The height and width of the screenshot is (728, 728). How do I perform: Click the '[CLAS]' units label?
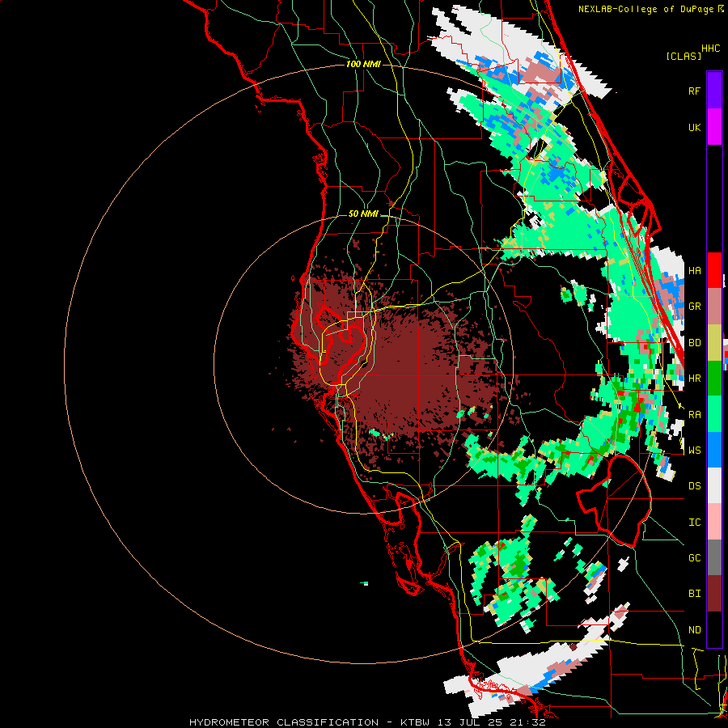(x=684, y=56)
